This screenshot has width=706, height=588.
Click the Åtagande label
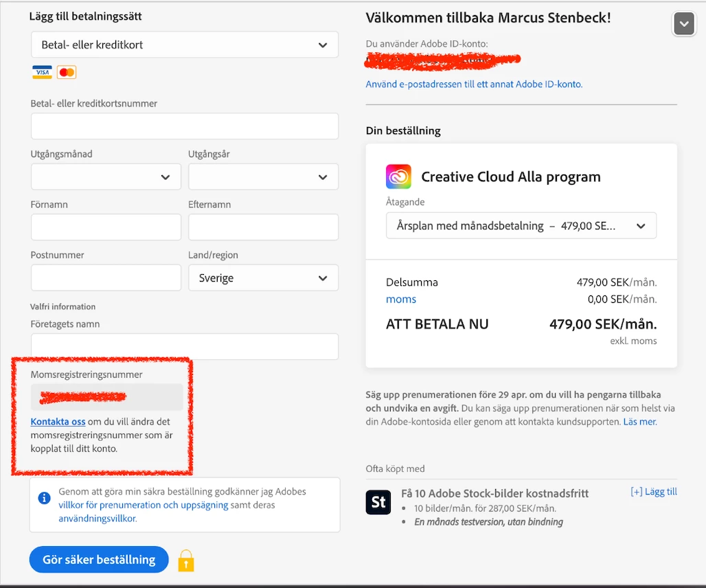[x=405, y=202]
